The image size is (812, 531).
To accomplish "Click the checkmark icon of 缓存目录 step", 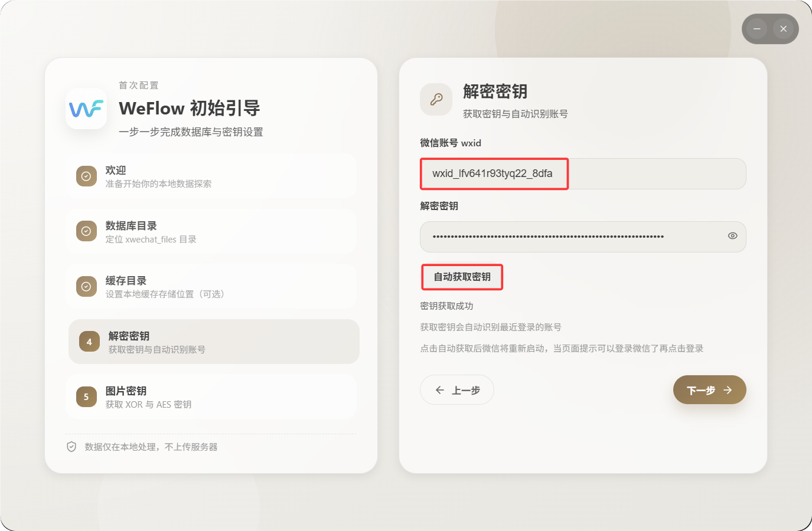I will 86,287.
